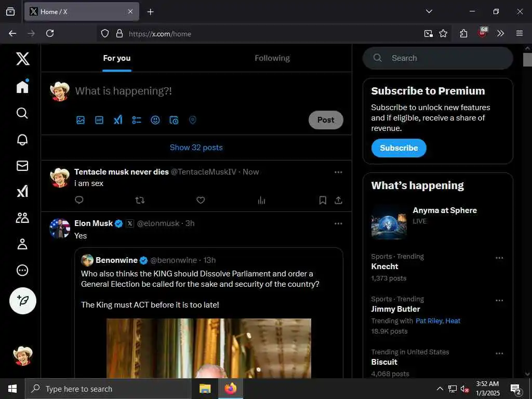Image resolution: width=532 pixels, height=399 pixels.
Task: Open Windows Start menu
Action: coord(12,389)
